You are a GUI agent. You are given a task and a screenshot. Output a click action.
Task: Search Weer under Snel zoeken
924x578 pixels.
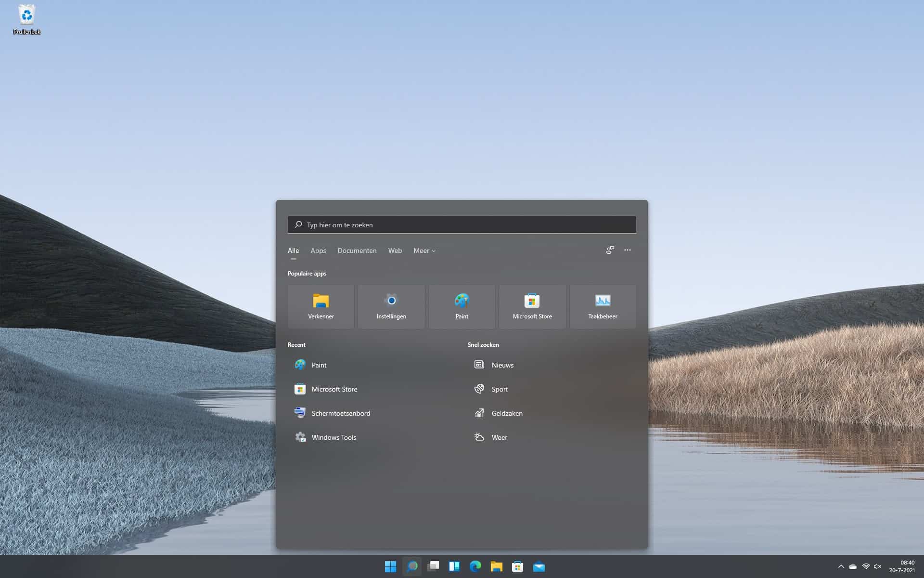click(500, 437)
